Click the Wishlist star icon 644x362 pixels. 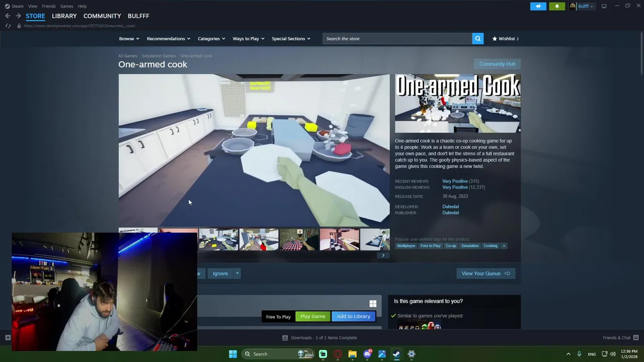tap(495, 39)
